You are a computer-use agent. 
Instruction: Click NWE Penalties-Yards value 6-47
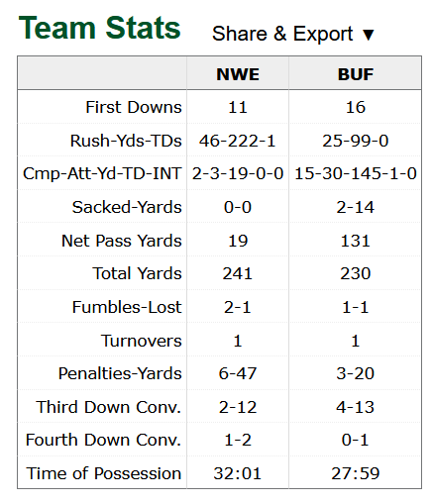(x=238, y=373)
